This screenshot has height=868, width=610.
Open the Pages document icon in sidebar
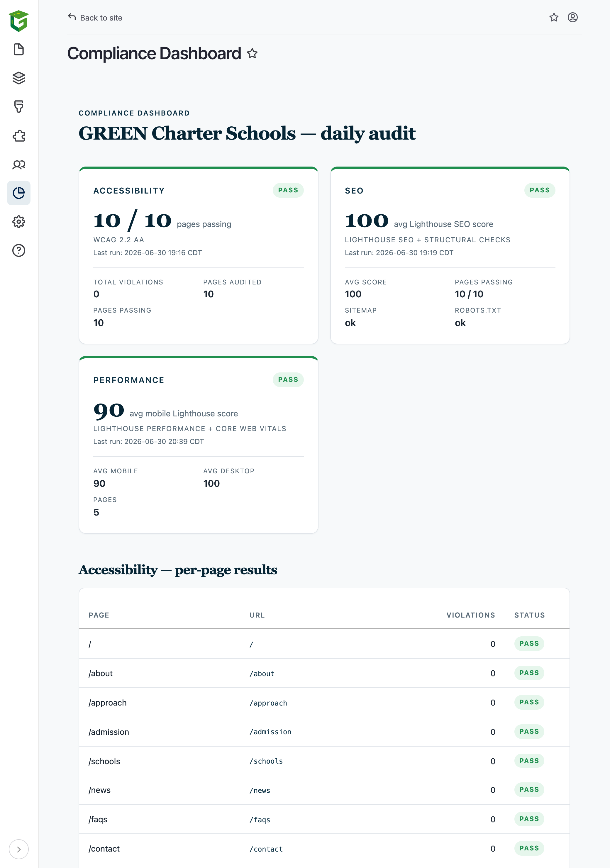pyautogui.click(x=19, y=49)
